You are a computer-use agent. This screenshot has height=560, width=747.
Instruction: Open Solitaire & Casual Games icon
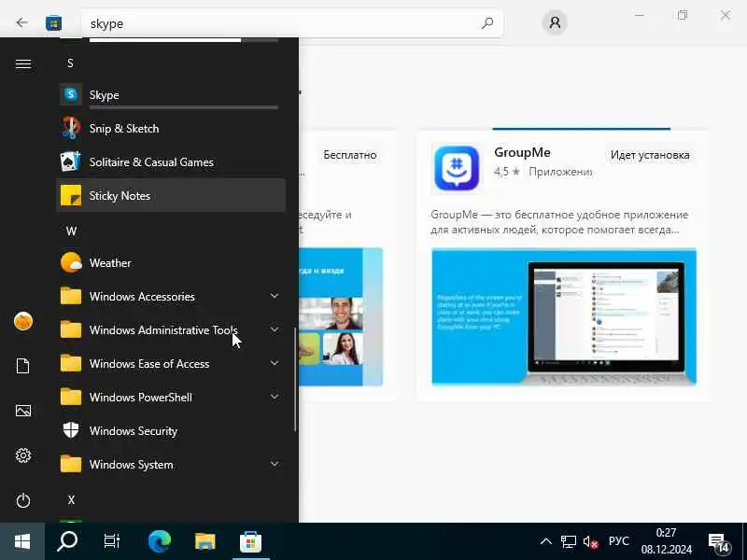pos(71,161)
